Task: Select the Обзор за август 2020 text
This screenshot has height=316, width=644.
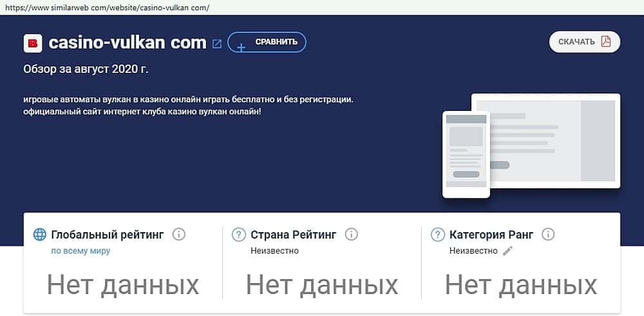Action: [86, 69]
